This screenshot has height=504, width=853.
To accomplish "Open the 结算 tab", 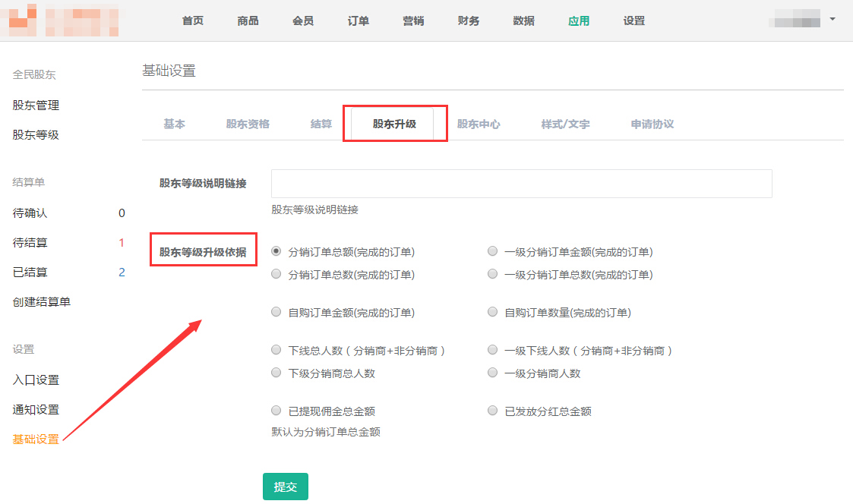I will tap(321, 124).
